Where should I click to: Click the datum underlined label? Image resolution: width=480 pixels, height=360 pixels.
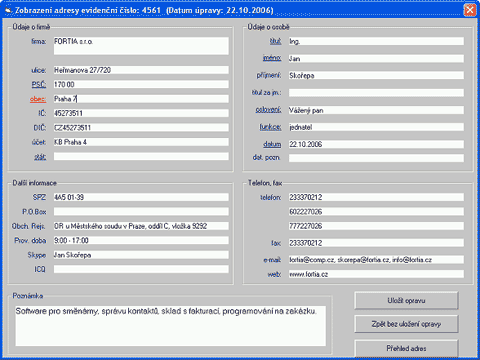pos(272,144)
